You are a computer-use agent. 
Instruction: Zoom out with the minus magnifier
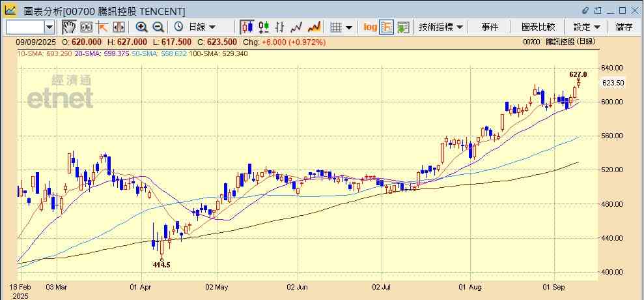(x=158, y=27)
